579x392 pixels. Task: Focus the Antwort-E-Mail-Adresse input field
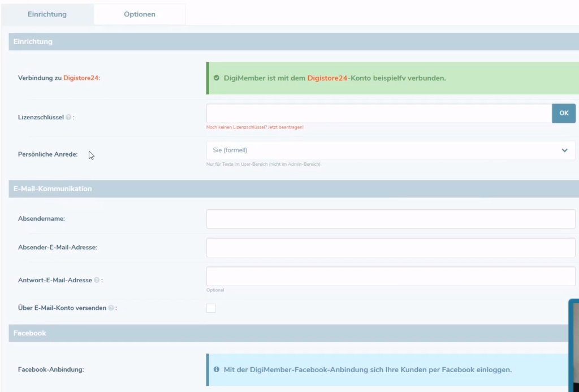[391, 277]
